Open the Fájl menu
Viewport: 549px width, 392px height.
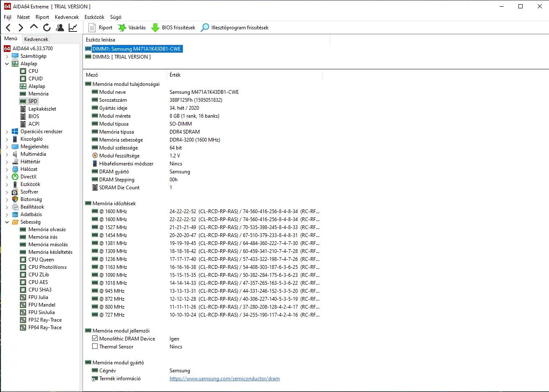[x=8, y=17]
